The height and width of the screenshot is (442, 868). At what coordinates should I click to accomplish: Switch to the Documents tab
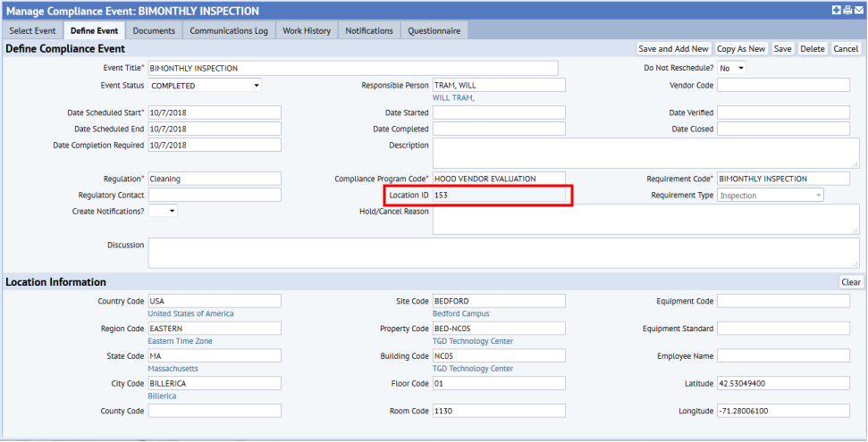[154, 30]
